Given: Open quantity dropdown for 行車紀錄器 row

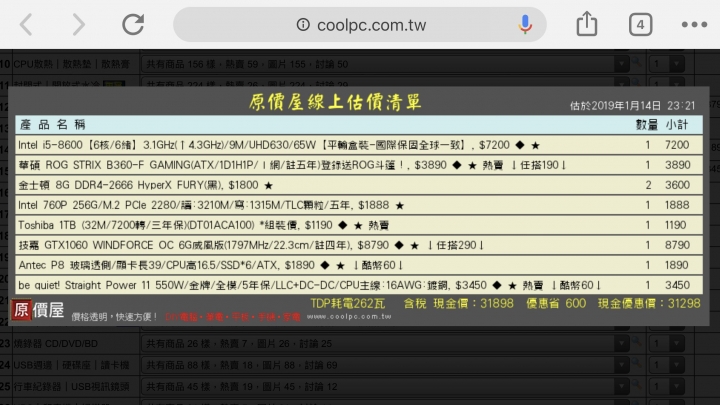Looking at the screenshot, I should (666, 387).
